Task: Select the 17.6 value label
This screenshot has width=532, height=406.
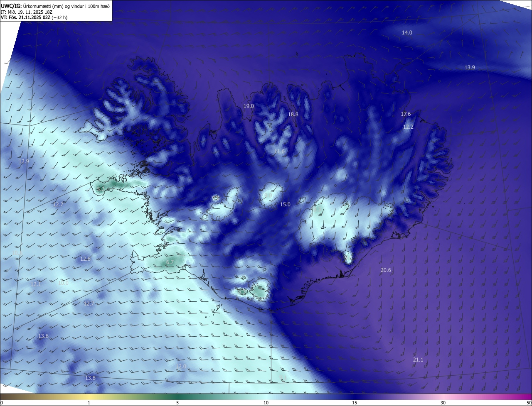Action: click(406, 114)
